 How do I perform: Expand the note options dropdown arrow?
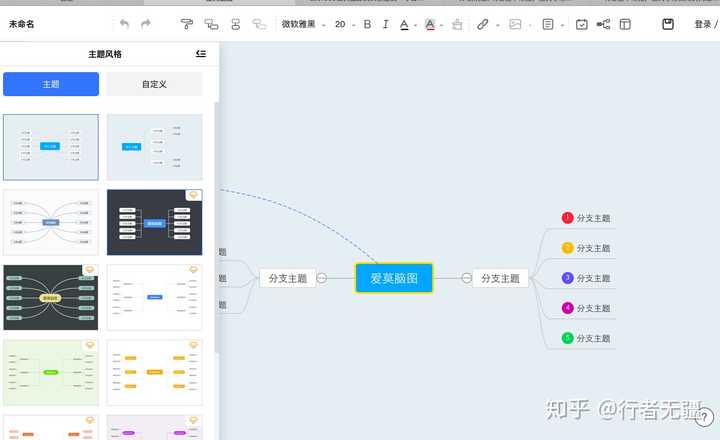pyautogui.click(x=562, y=25)
